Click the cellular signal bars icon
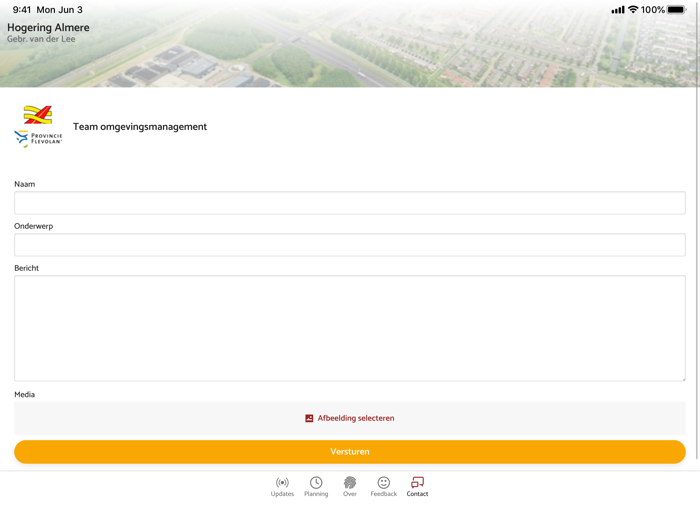This screenshot has width=700, height=525. (x=618, y=10)
